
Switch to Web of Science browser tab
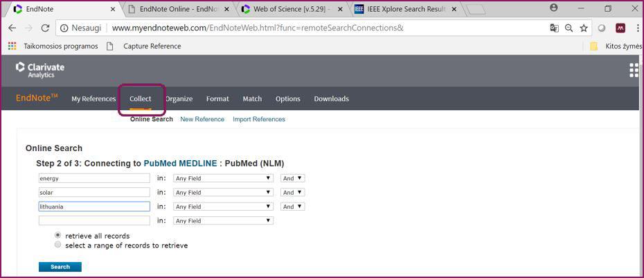(x=288, y=9)
